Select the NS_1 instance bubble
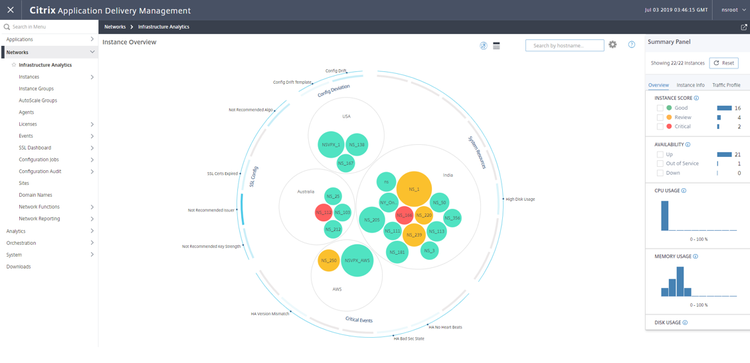Viewport: 750px width, 363px height. (x=414, y=189)
